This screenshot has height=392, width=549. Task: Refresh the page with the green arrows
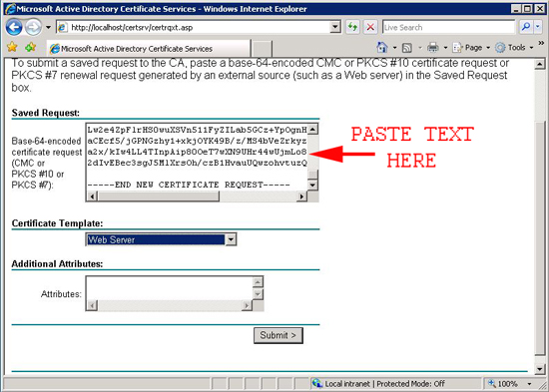click(x=352, y=27)
